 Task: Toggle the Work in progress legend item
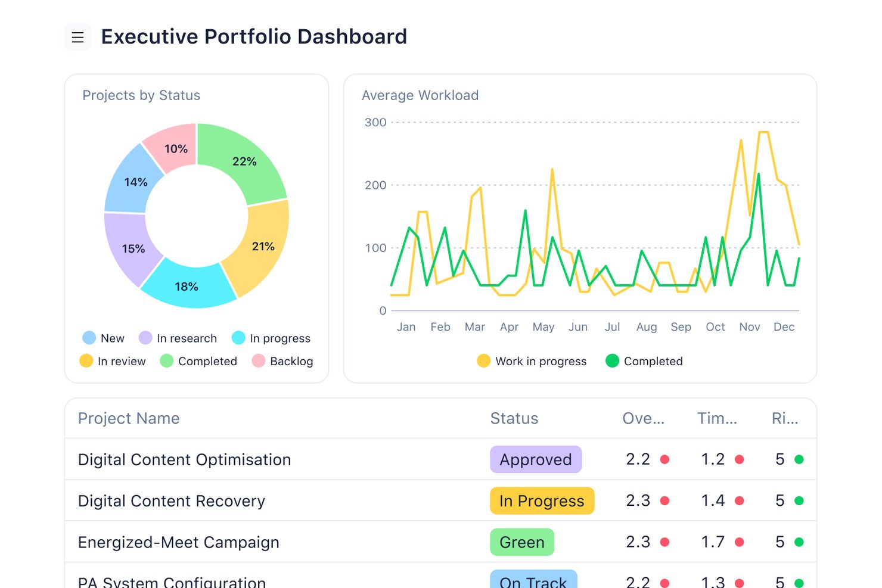(532, 361)
